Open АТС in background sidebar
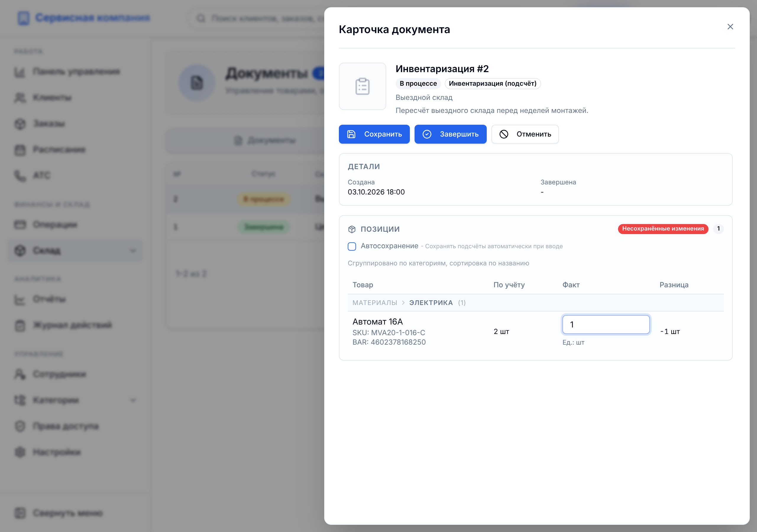This screenshot has height=532, width=757. (x=76, y=175)
